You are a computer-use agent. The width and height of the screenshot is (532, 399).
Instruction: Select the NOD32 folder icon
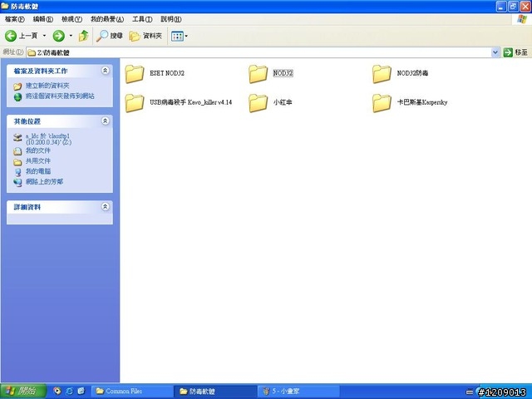click(258, 74)
